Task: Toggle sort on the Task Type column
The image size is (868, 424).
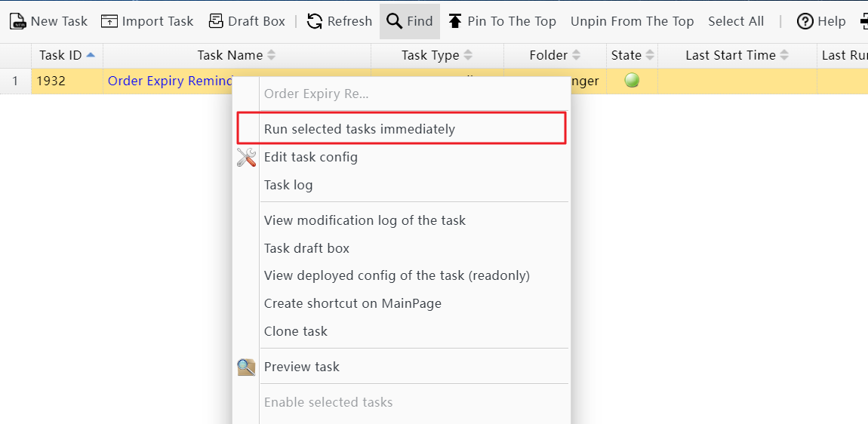Action: [x=468, y=55]
